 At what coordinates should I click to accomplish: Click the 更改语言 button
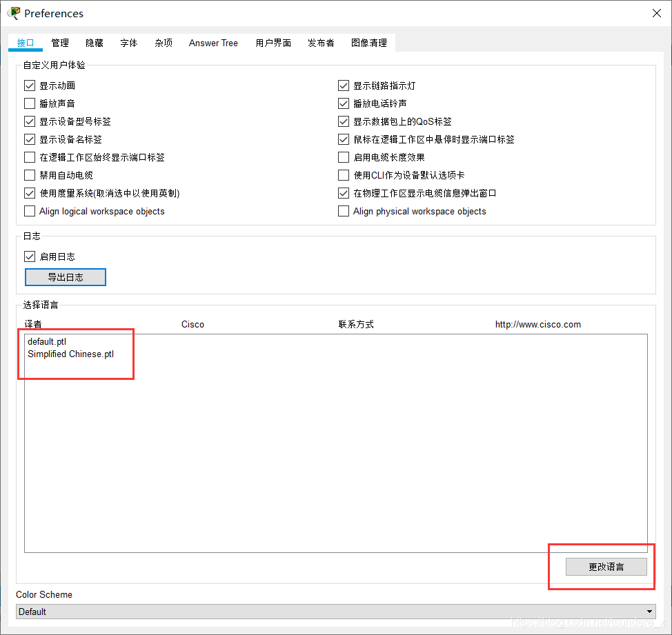[606, 567]
